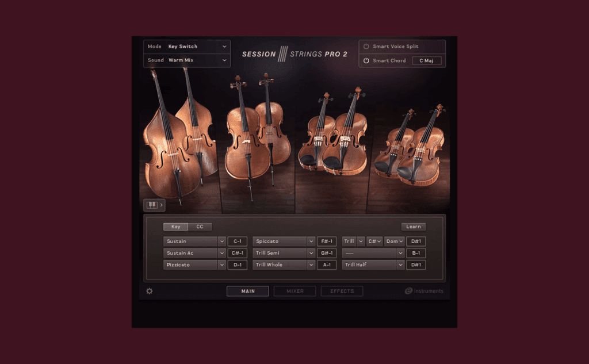Open the Pizzicato articulation dropdown
This screenshot has height=364, width=589.
point(194,265)
